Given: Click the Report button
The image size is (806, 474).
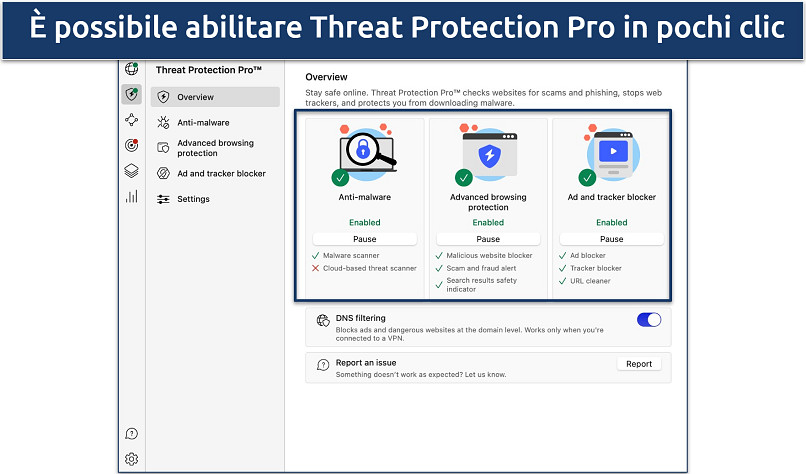Looking at the screenshot, I should [638, 364].
